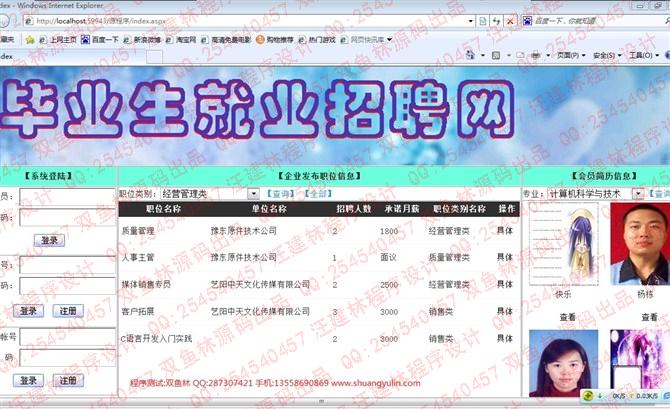
Task: Click the RSS feeds icon in command bar
Action: click(496, 55)
